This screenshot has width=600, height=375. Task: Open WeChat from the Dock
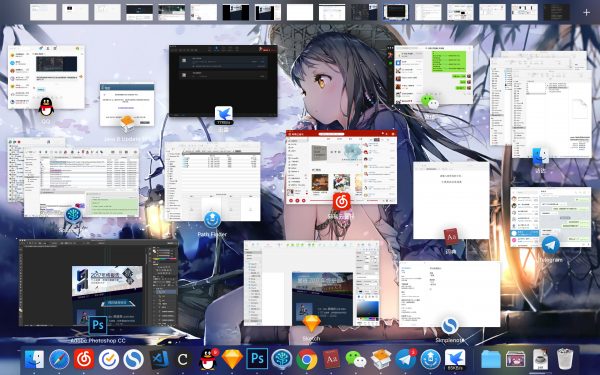pyautogui.click(x=356, y=360)
